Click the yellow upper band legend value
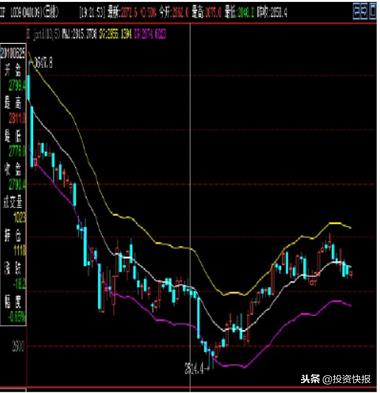The width and height of the screenshot is (380, 393). [x=115, y=34]
